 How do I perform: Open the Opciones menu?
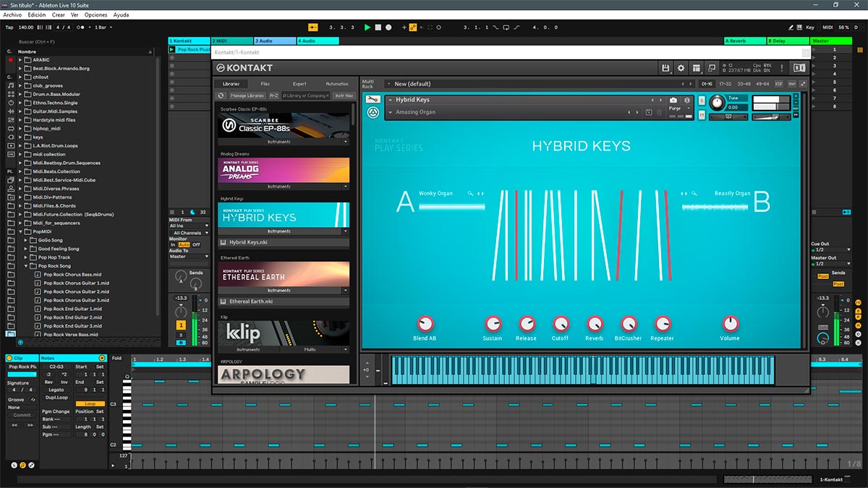click(x=95, y=14)
